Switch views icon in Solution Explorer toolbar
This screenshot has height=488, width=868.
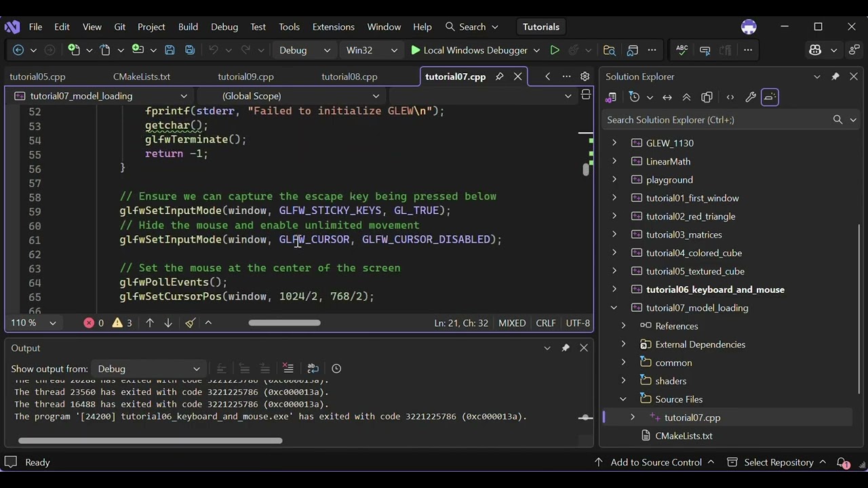coord(611,97)
